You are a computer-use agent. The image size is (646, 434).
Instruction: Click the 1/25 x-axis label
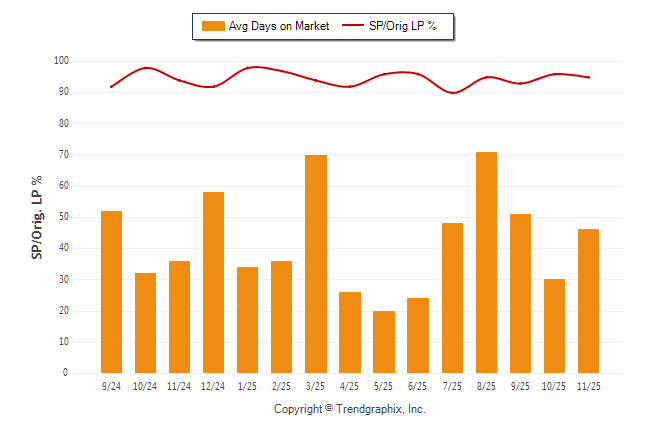click(247, 385)
